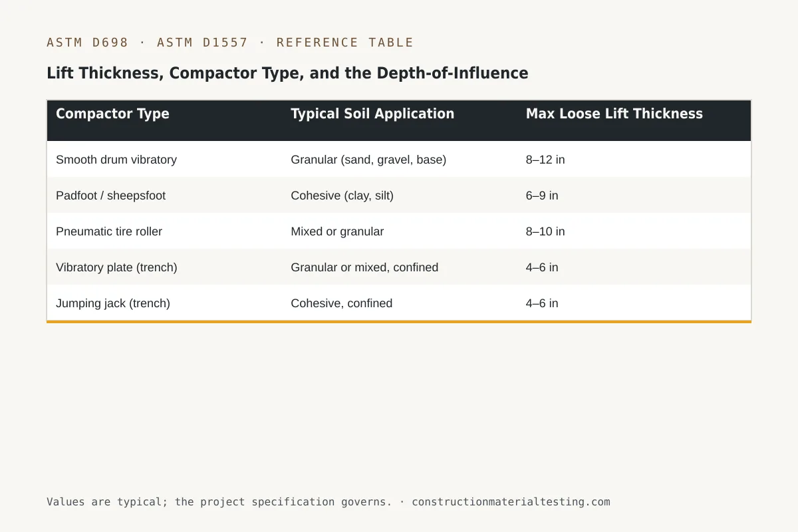Click '4–6 in' in the Vibratory plate row
Viewport: 798px width, 532px height.
point(542,267)
